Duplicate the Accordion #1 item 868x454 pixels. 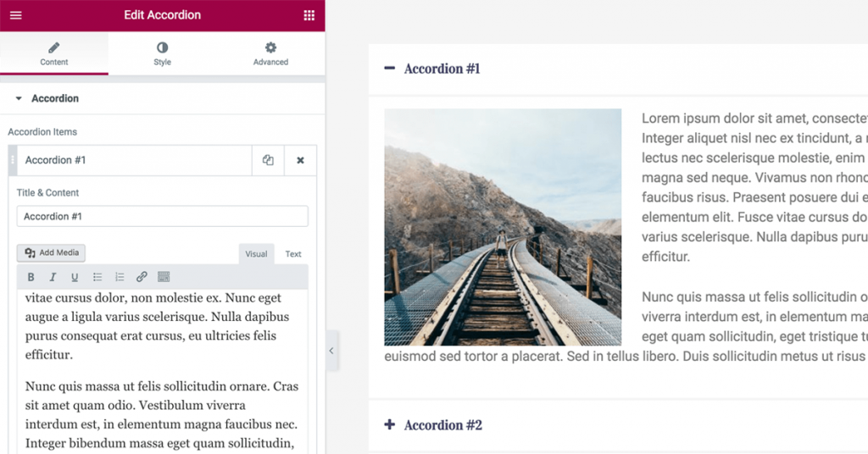268,160
